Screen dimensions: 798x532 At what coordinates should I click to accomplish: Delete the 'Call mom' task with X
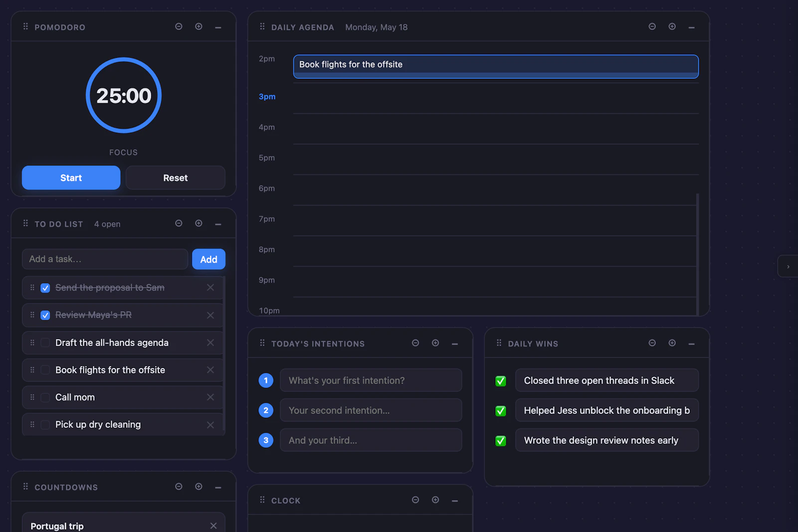tap(210, 397)
